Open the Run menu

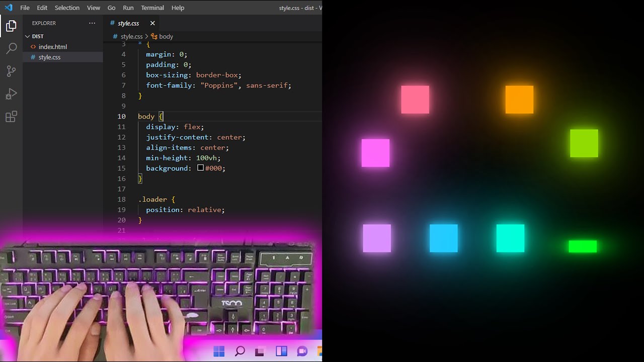128,8
